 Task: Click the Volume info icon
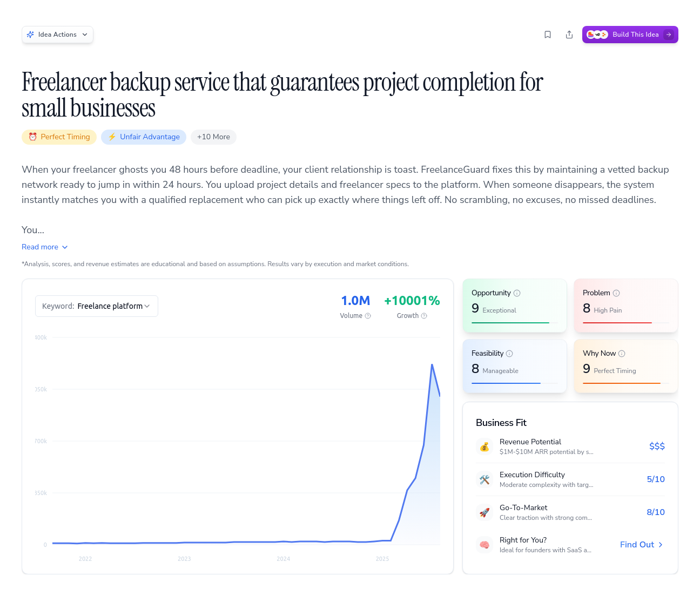click(x=368, y=316)
